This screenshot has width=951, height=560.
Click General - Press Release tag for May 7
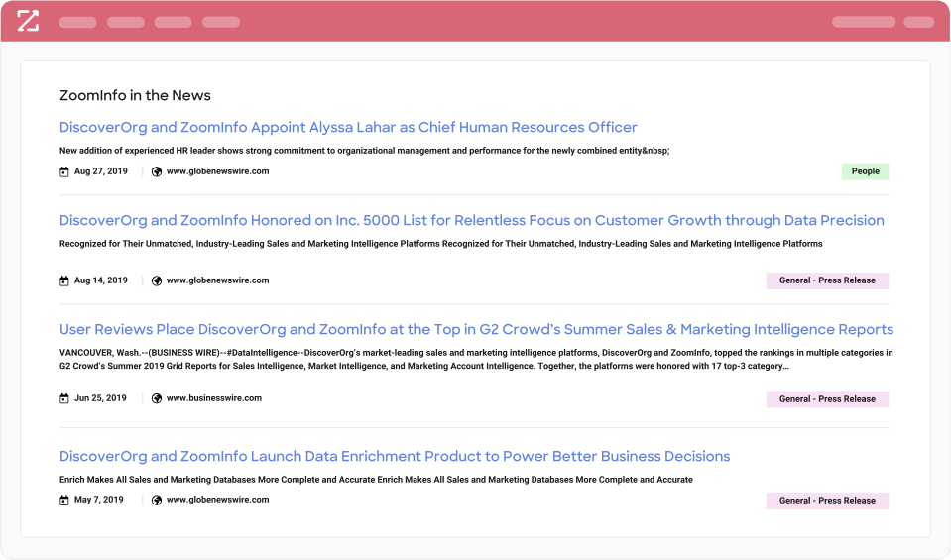pos(827,501)
